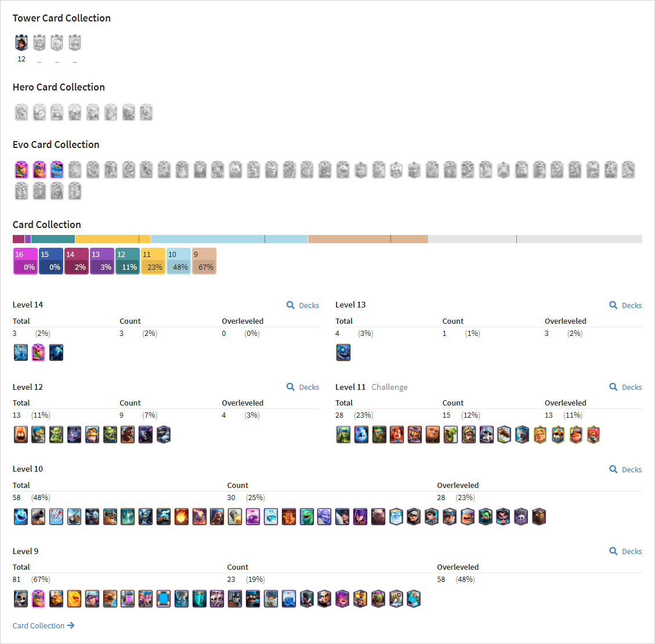
Task: Open Decks search for Level 9
Action: pos(625,551)
